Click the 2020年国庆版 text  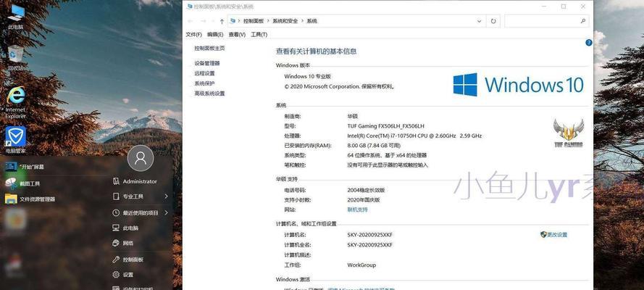point(364,200)
